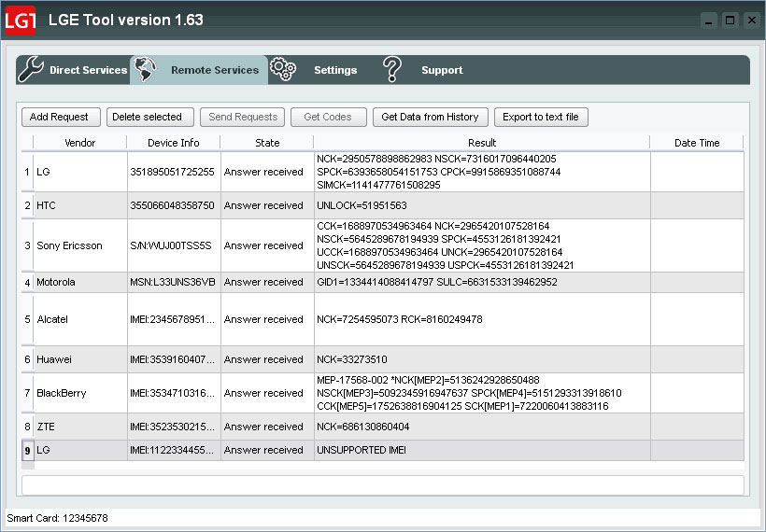Screen dimensions: 766x532
Task: Click the wrench icon for Direct Services
Action: (31, 69)
